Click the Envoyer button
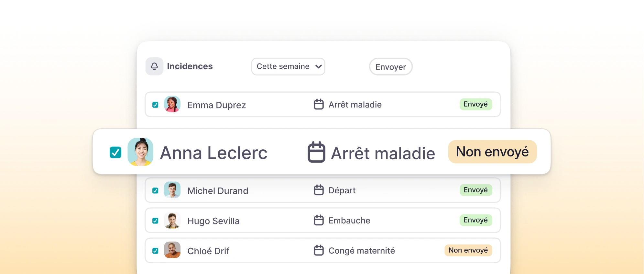Viewport: 644px width, 274px height. coord(390,67)
